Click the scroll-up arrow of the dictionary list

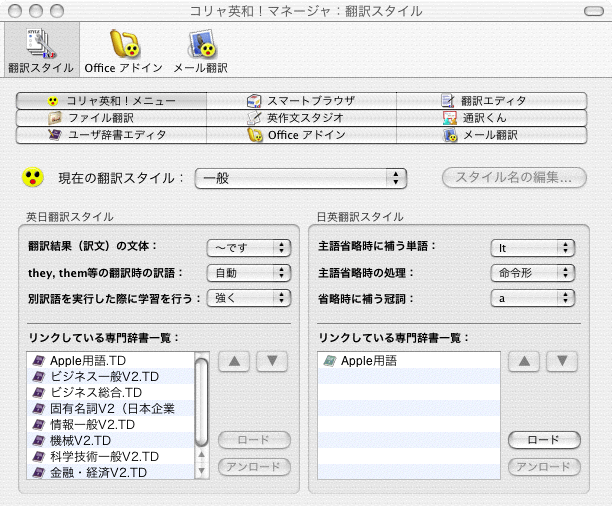201,456
